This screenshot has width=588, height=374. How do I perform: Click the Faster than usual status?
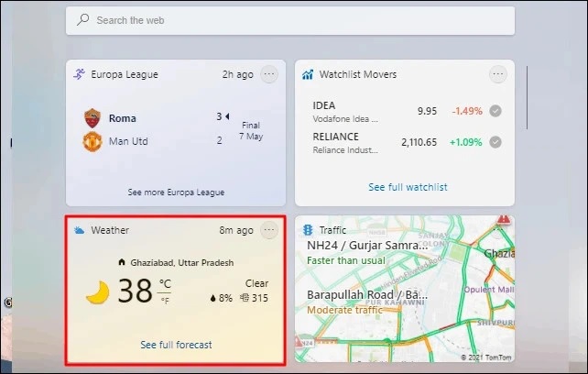point(346,260)
